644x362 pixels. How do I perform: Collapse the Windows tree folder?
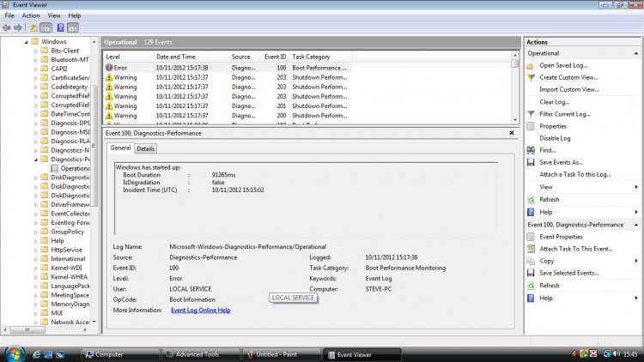click(27, 42)
